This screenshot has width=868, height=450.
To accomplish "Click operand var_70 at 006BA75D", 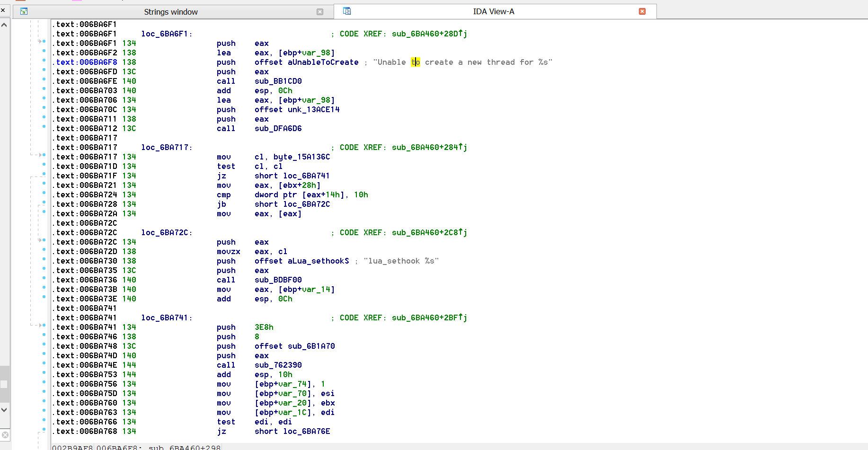I will pos(292,394).
